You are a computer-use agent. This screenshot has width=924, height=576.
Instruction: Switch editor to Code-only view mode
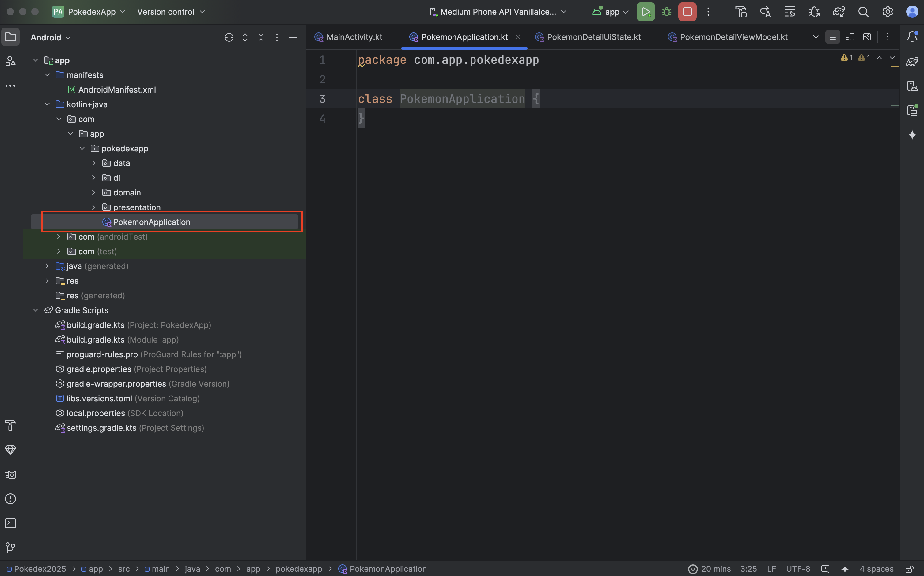coord(832,37)
